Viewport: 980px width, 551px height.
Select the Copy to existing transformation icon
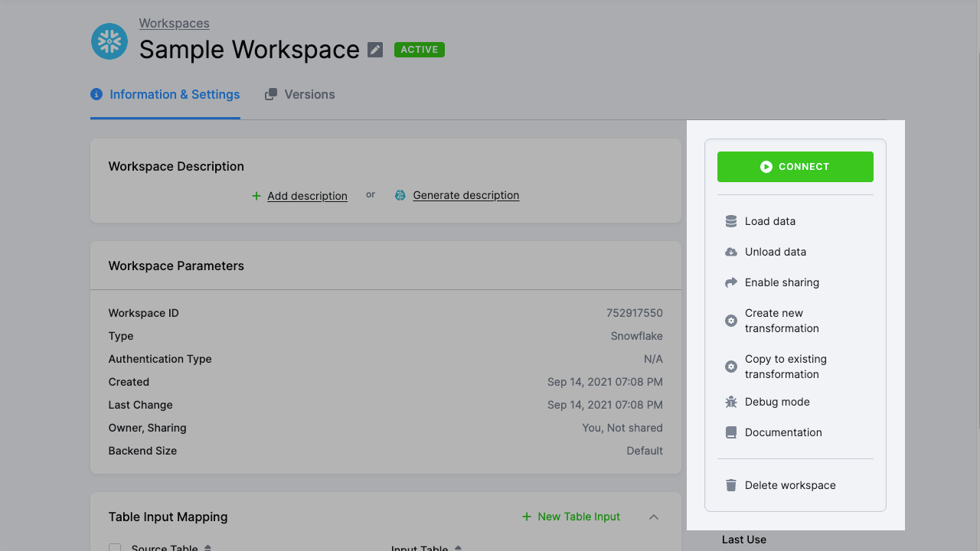730,366
